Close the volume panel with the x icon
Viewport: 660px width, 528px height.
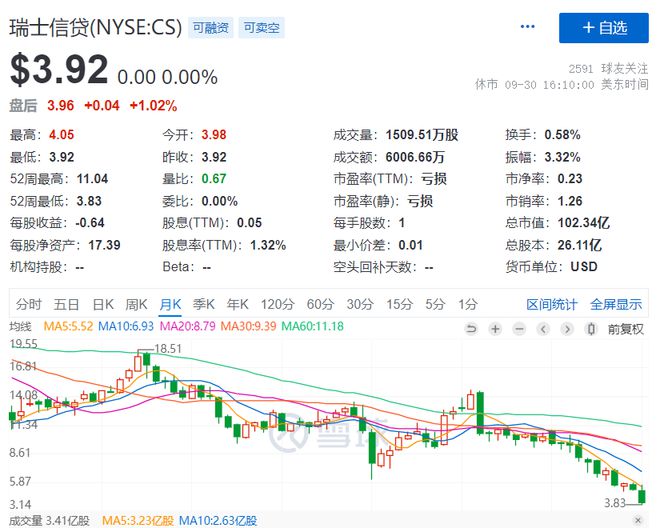click(x=638, y=521)
